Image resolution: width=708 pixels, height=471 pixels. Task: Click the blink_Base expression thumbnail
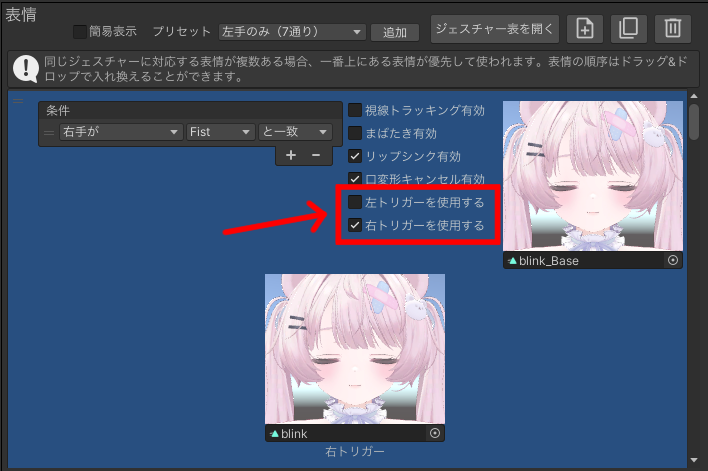click(x=593, y=175)
